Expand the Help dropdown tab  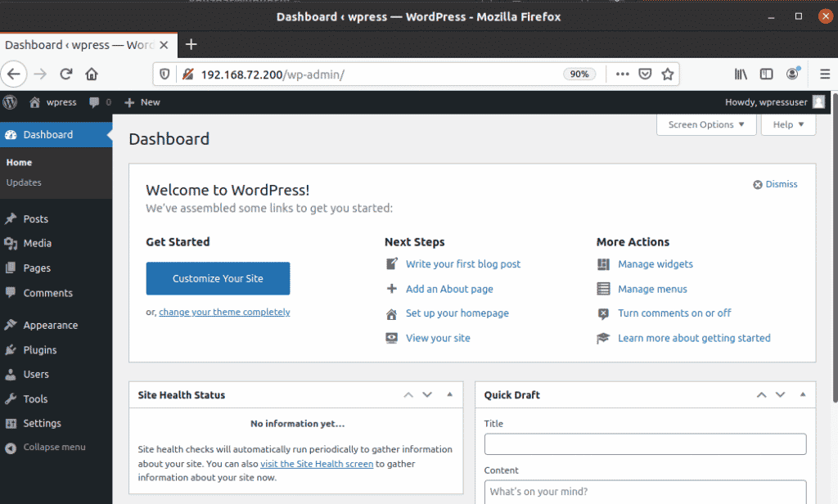[x=788, y=124]
